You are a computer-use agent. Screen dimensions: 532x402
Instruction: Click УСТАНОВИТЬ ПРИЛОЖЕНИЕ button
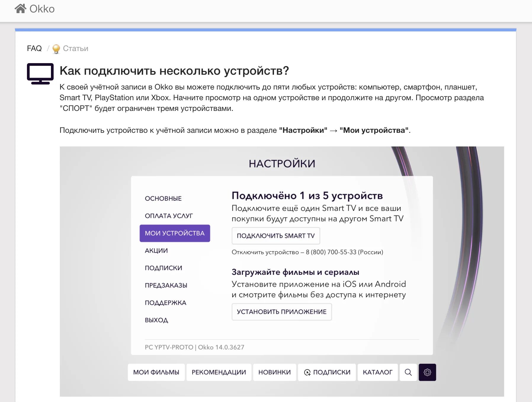[282, 312]
